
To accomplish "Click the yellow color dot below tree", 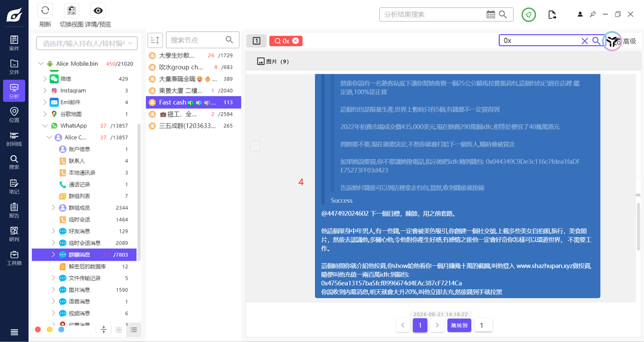I will tap(49, 330).
